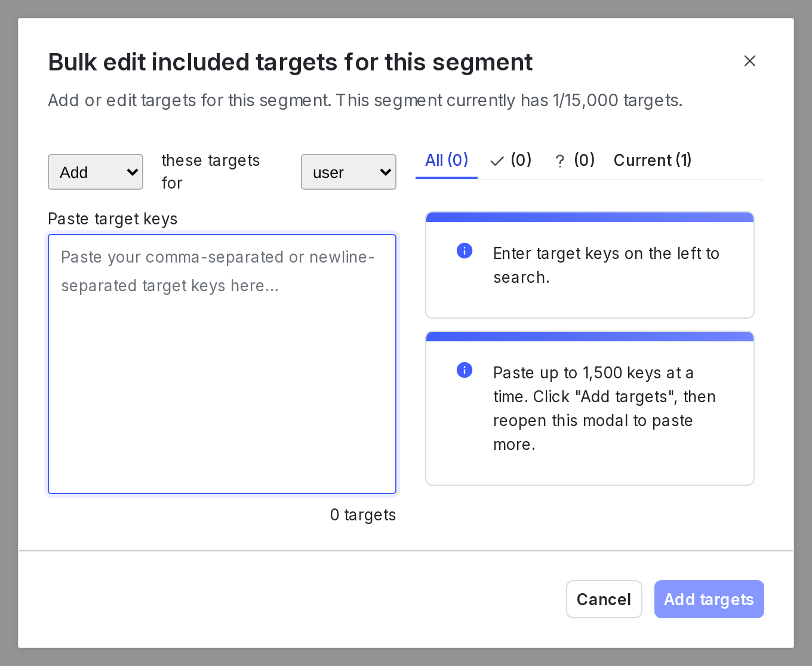Image resolution: width=812 pixels, height=666 pixels.
Task: Click the Cancel button
Action: point(604,599)
